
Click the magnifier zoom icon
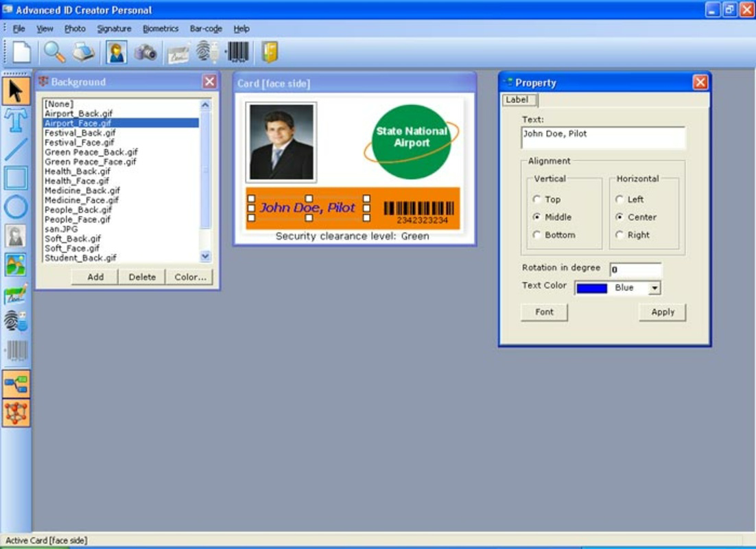(51, 51)
